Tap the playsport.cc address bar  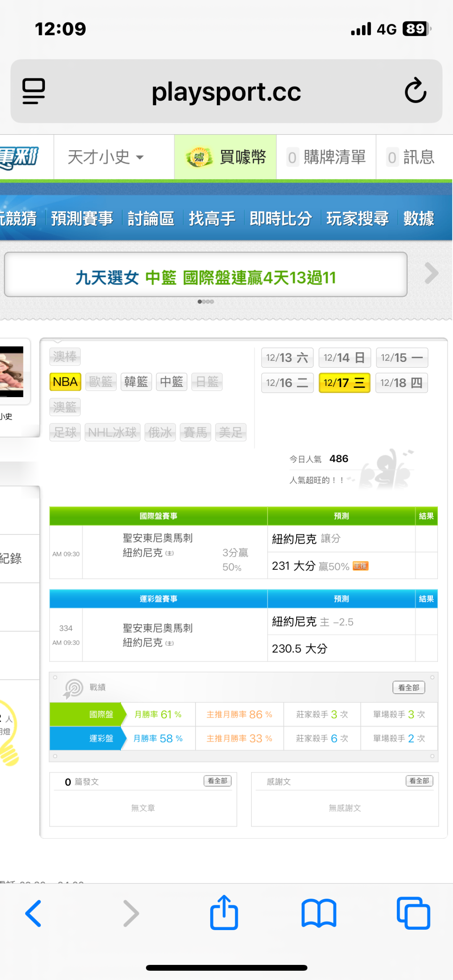point(226,91)
